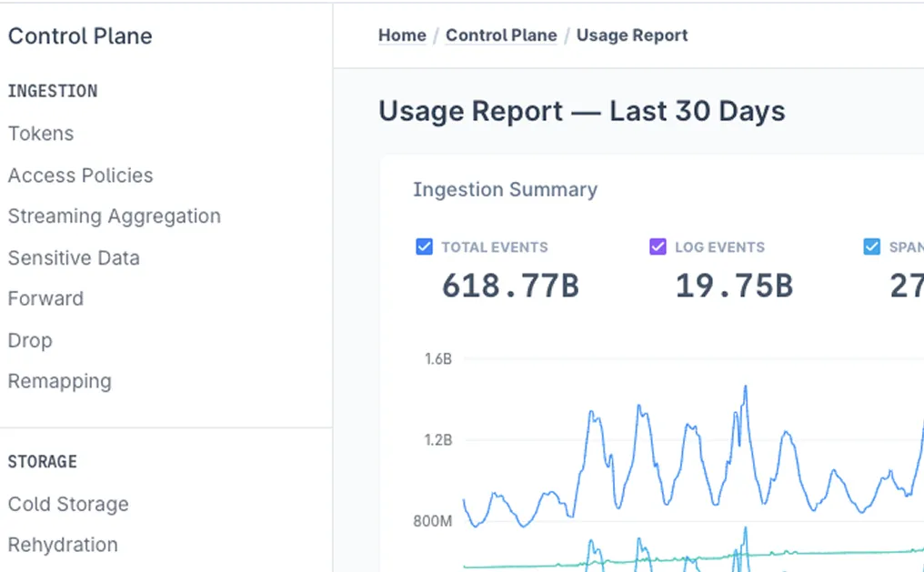Click the 618.77B total events value
The width and height of the screenshot is (924, 572).
coord(510,286)
